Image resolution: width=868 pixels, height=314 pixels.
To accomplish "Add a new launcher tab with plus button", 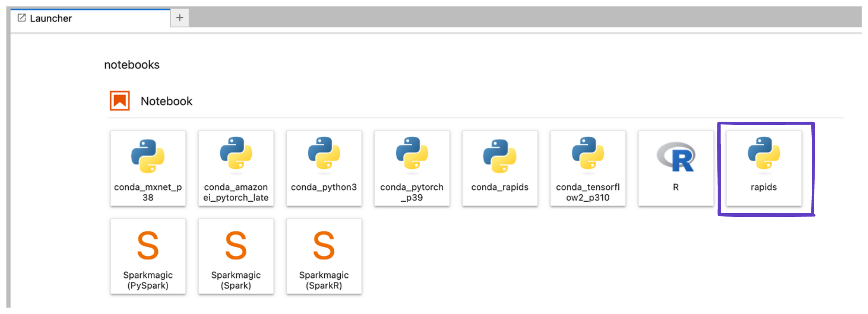I will [x=180, y=18].
